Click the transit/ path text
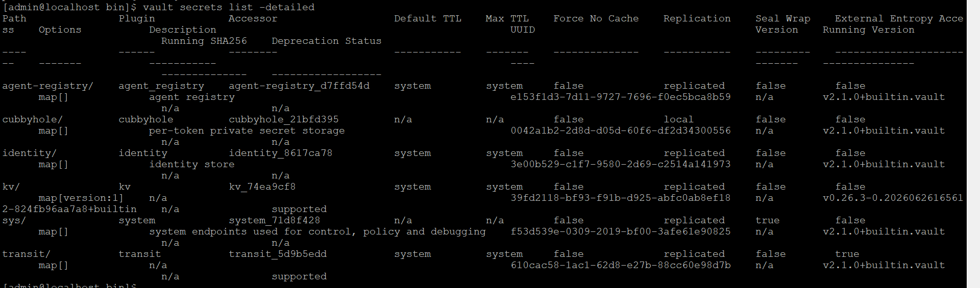This screenshot has width=980, height=288. point(26,254)
